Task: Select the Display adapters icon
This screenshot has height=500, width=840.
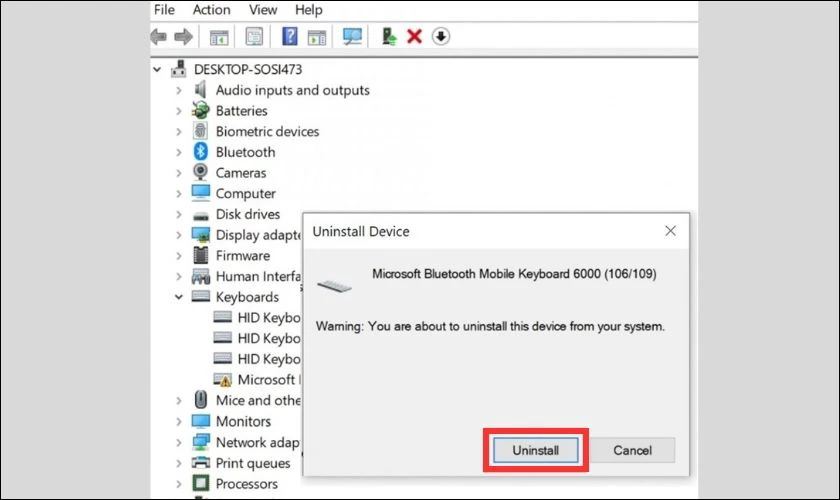Action: pyautogui.click(x=201, y=235)
